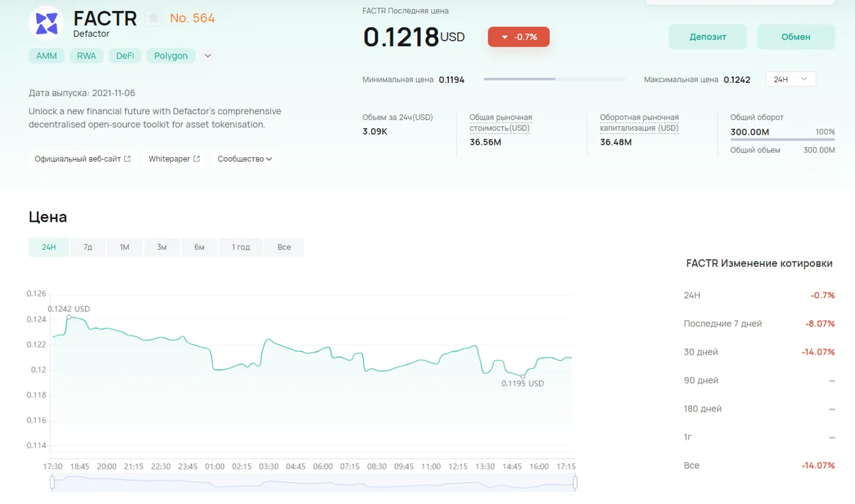The height and width of the screenshot is (504, 855).
Task: Select the 6м chart tab
Action: 199,247
